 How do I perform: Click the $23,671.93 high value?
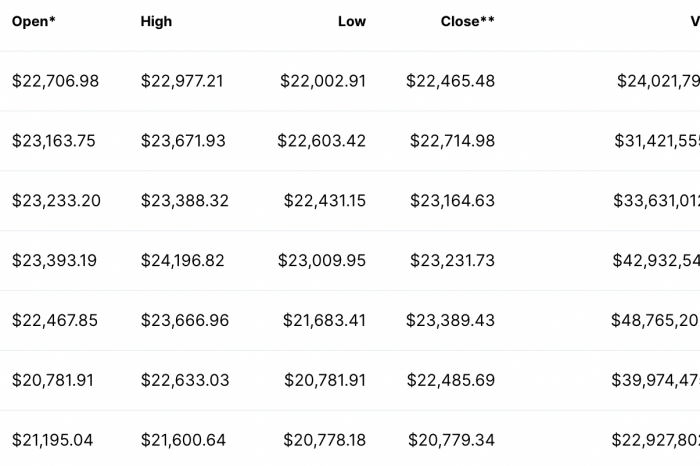(183, 141)
